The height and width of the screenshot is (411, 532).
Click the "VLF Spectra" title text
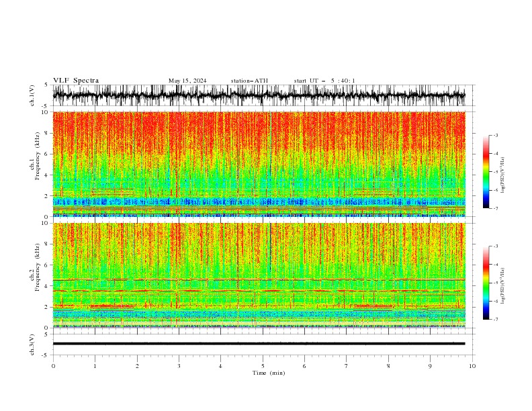pos(76,81)
